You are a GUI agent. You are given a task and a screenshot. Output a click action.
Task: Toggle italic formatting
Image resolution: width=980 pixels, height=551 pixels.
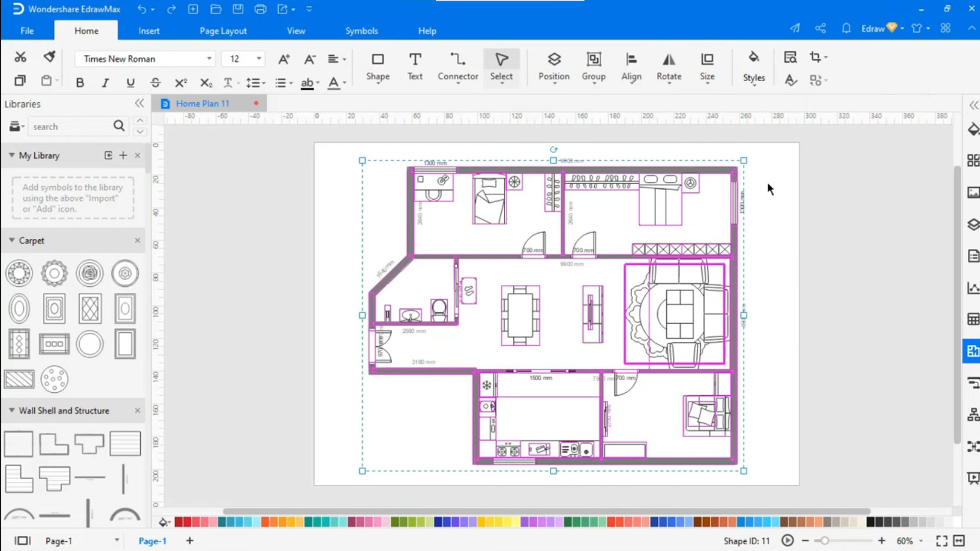[x=105, y=83]
